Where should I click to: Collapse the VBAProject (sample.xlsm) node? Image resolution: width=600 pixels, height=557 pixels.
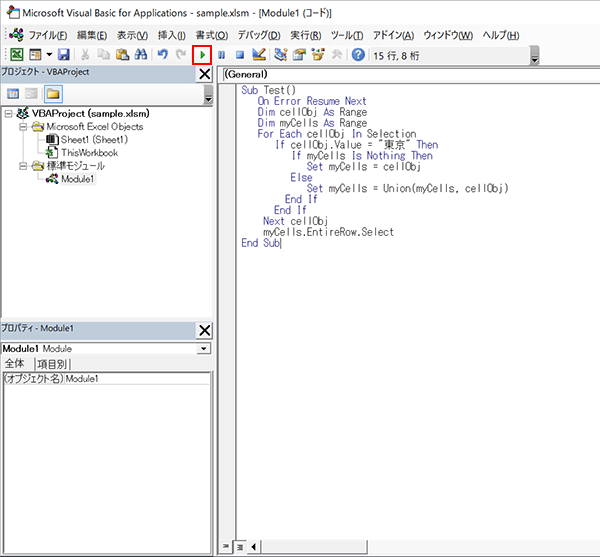point(8,114)
